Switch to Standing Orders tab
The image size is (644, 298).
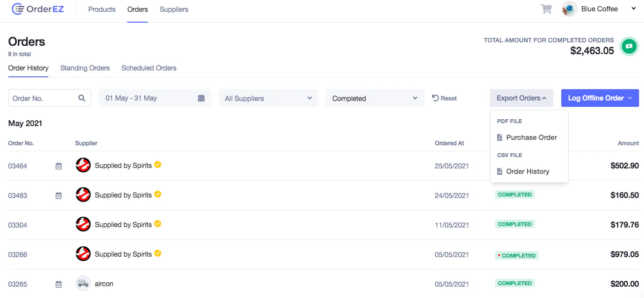click(x=85, y=68)
